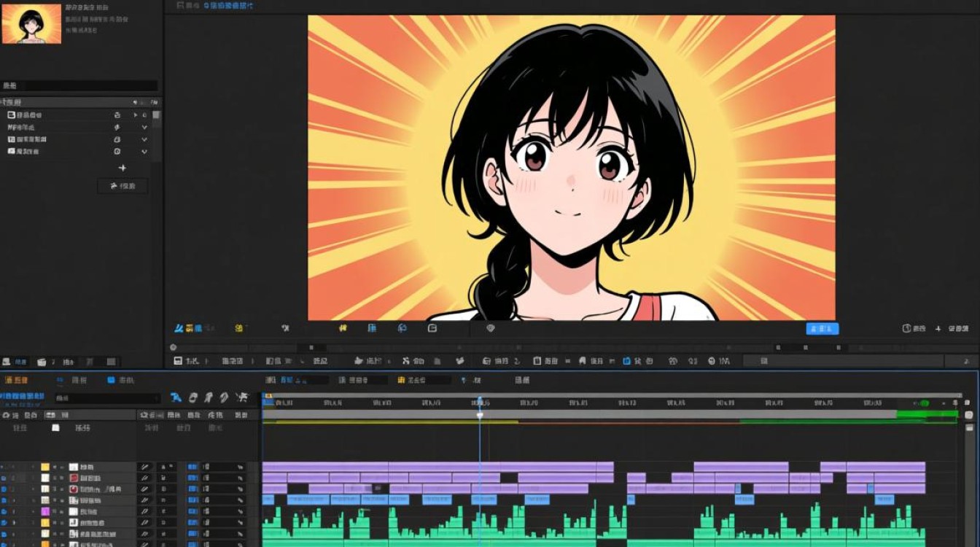The image size is (980, 547).
Task: Focus the timeline layer search field
Action: (x=107, y=398)
